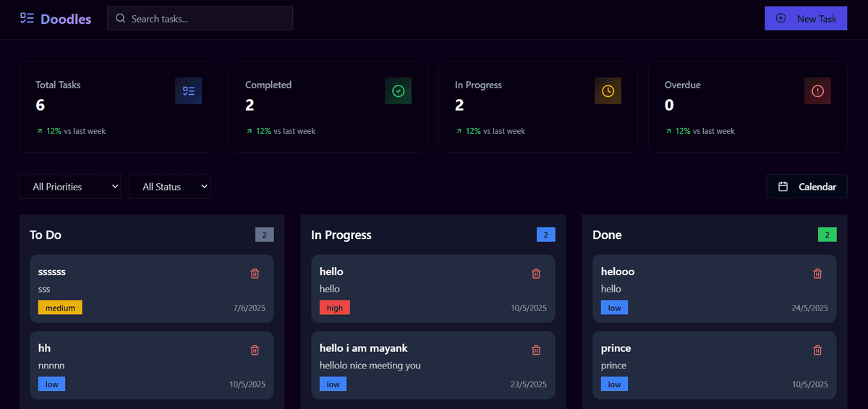
Task: Click the New Task button
Action: [x=806, y=18]
